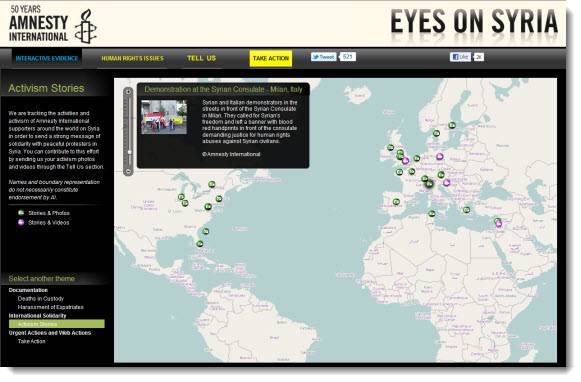
Task: Click the green marker on the Georgia coast
Action: pyautogui.click(x=206, y=232)
